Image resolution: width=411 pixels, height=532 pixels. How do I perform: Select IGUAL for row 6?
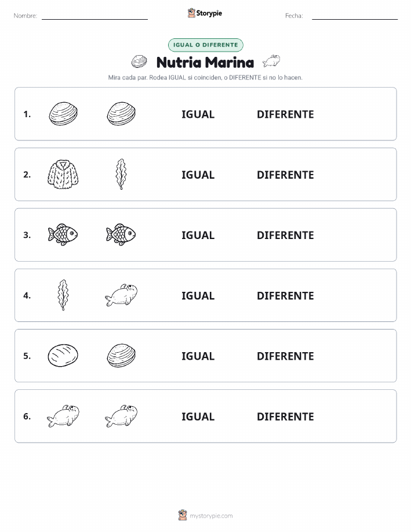(198, 417)
